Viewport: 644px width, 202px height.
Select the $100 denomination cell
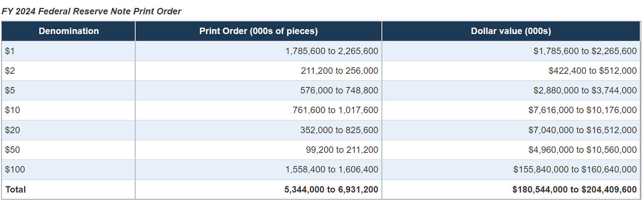pos(15,169)
